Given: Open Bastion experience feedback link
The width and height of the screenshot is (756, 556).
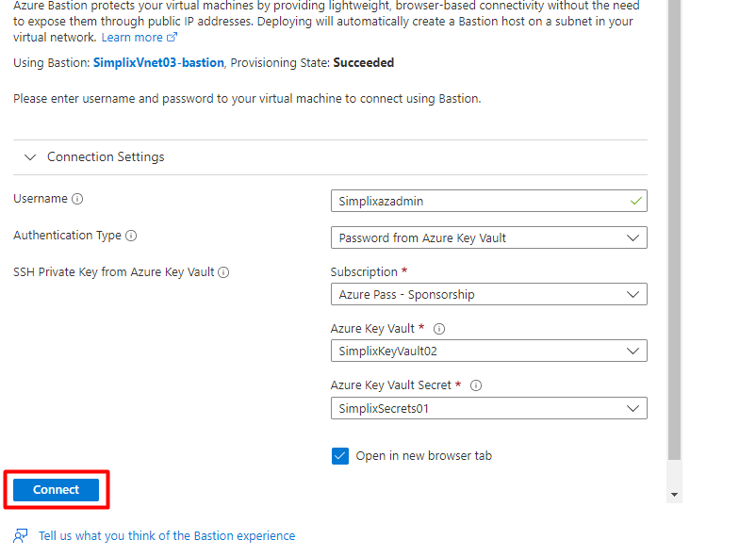Looking at the screenshot, I should click(167, 536).
